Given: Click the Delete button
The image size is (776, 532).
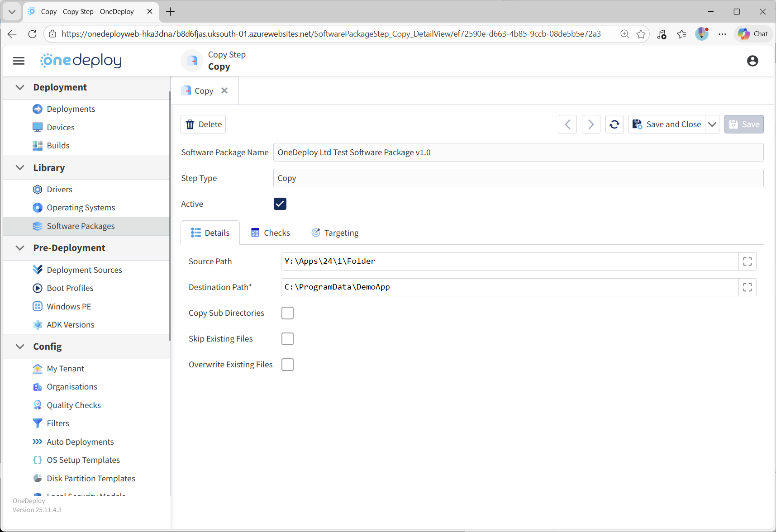Looking at the screenshot, I should [203, 124].
